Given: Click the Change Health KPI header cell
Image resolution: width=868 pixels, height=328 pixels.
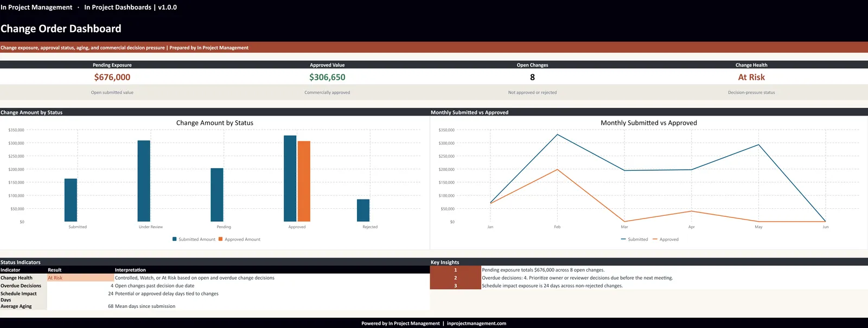Looking at the screenshot, I should pos(751,65).
